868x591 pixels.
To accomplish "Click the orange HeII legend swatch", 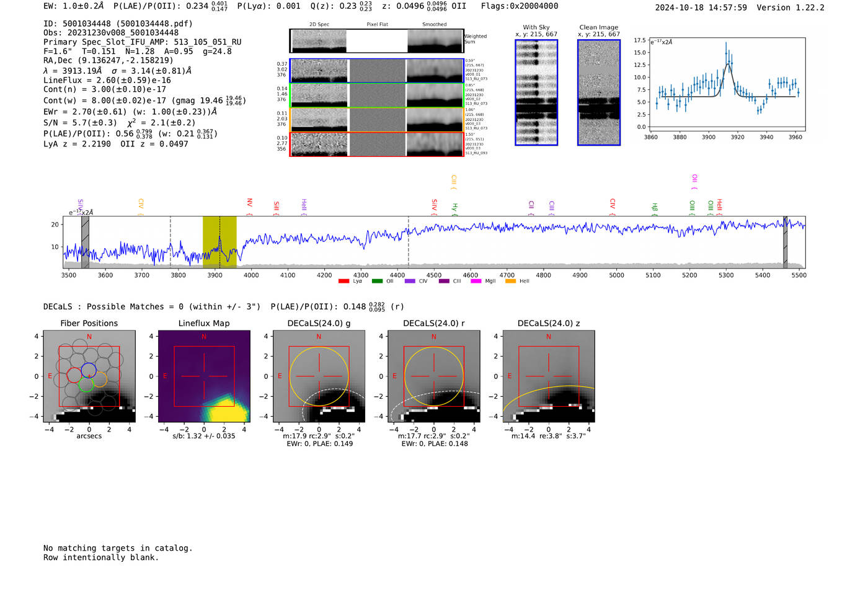I will (510, 281).
